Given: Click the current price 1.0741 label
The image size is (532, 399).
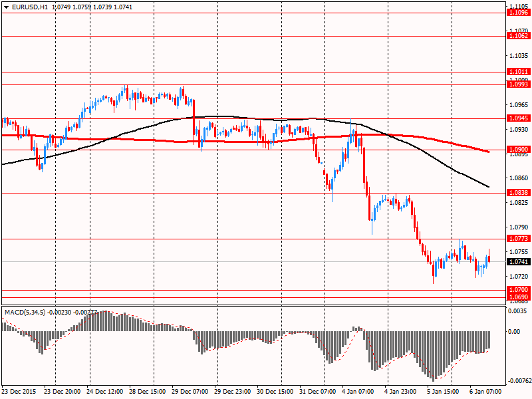Looking at the screenshot, I should click(518, 261).
